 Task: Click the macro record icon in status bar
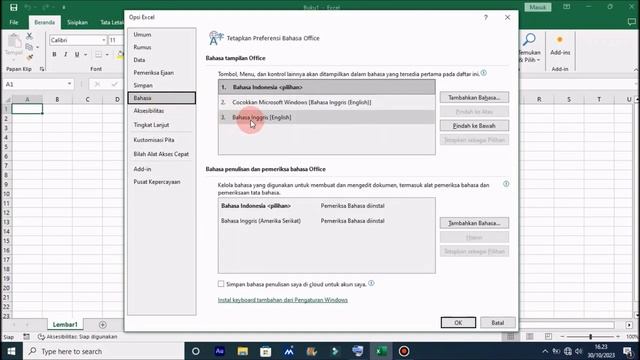pos(26,337)
